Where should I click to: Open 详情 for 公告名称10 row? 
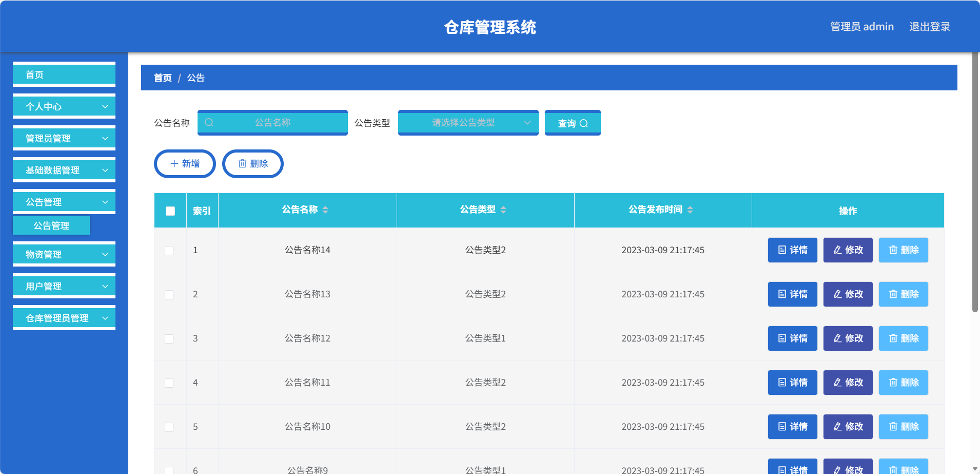[793, 427]
